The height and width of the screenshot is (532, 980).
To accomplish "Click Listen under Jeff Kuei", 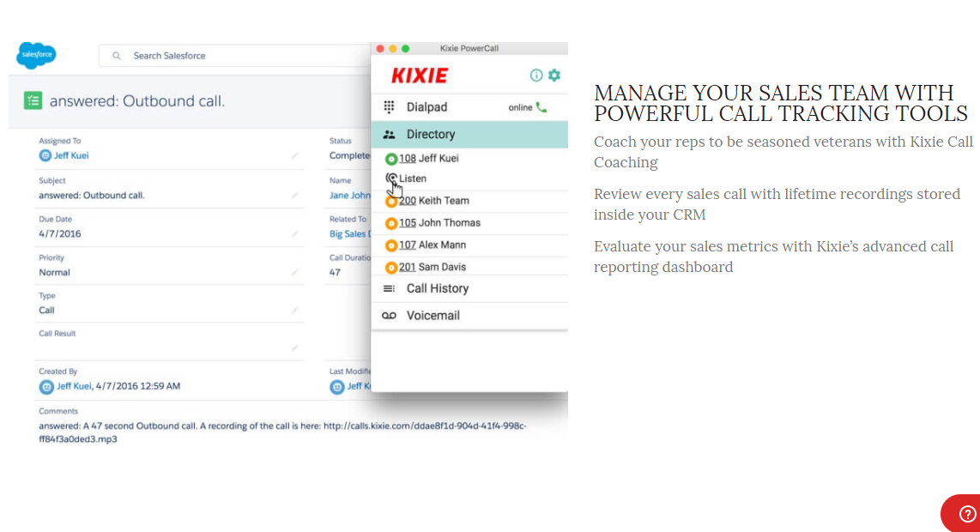I will [x=413, y=178].
